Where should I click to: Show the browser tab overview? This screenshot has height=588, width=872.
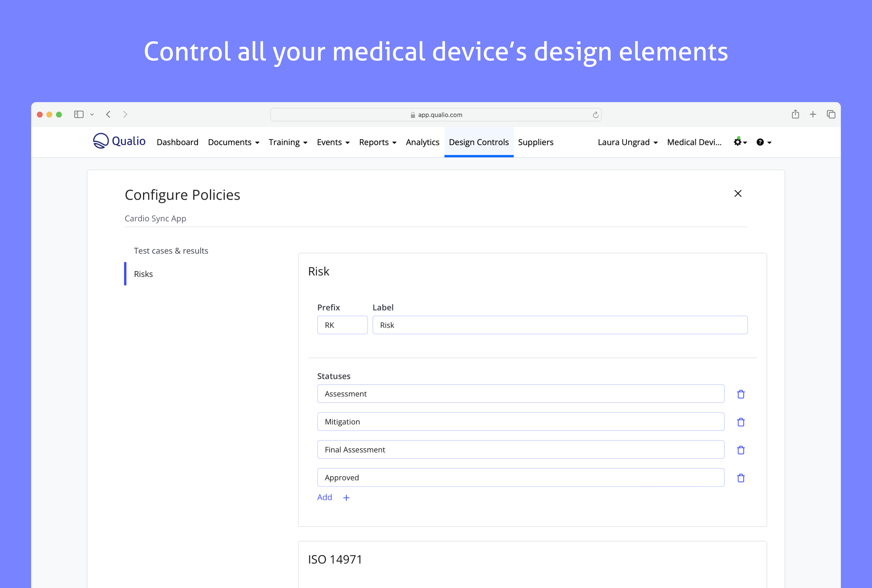click(831, 114)
